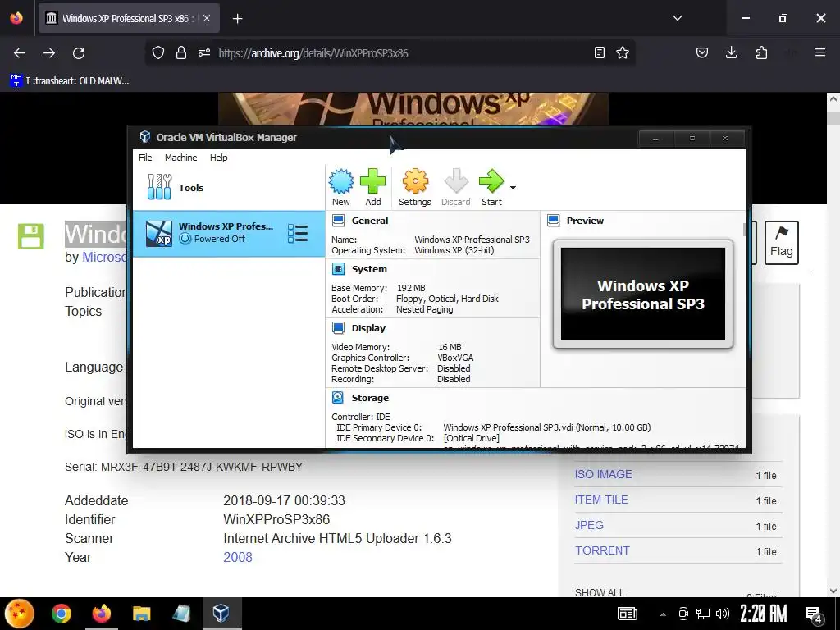This screenshot has width=840, height=630.
Task: Open the notepad-like taskbar app icon
Action: tap(181, 614)
